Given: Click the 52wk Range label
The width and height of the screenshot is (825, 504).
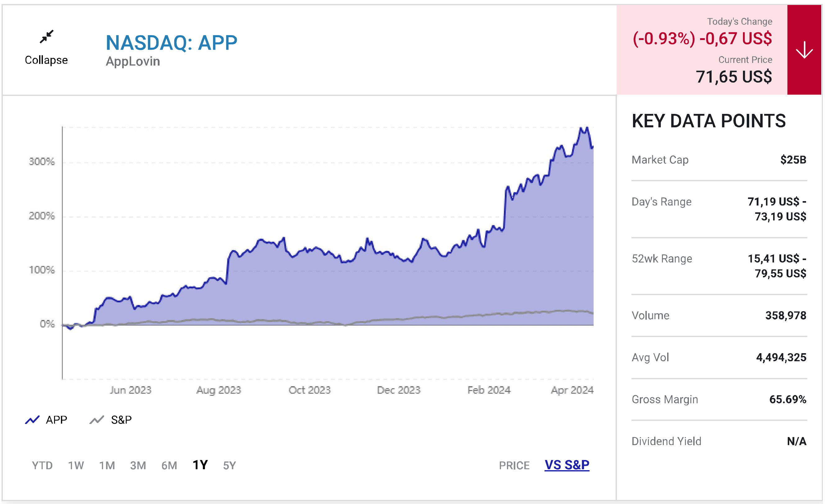Looking at the screenshot, I should coord(662,259).
